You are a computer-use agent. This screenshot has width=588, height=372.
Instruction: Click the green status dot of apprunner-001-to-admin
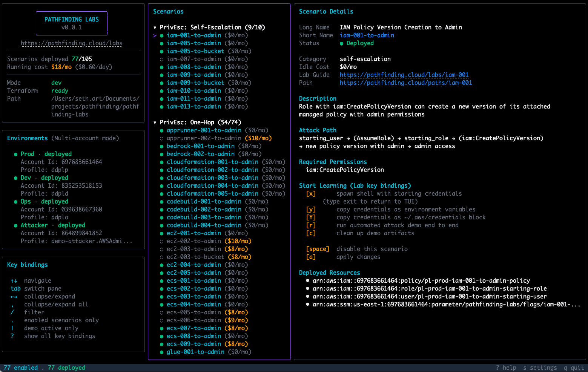click(162, 130)
